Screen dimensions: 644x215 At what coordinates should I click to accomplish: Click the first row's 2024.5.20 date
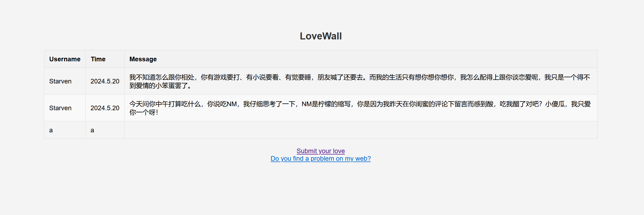click(105, 81)
